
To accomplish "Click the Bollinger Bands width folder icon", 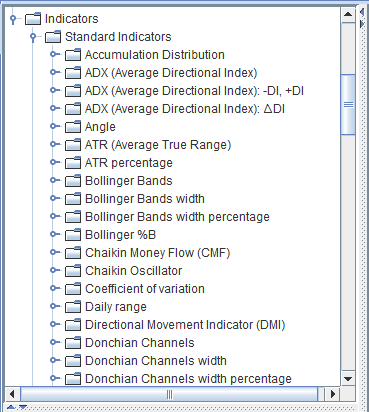I will point(73,199).
